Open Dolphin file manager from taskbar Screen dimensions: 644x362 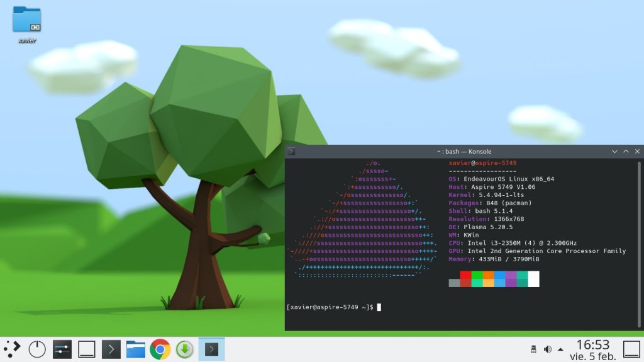(136, 349)
